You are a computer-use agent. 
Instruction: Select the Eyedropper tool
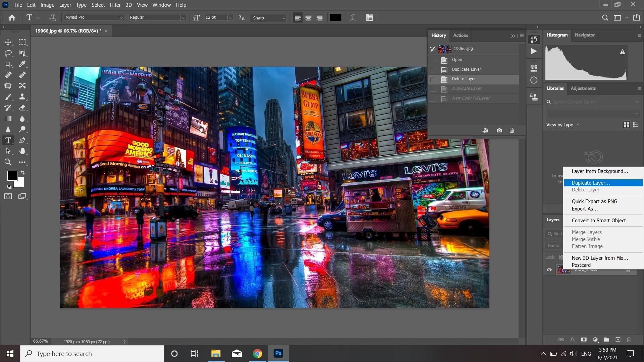coord(22,64)
